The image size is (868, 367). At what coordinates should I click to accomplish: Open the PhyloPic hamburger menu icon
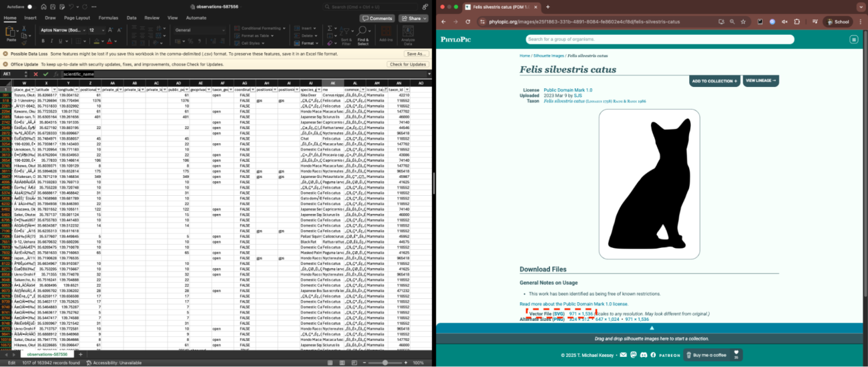coord(853,39)
